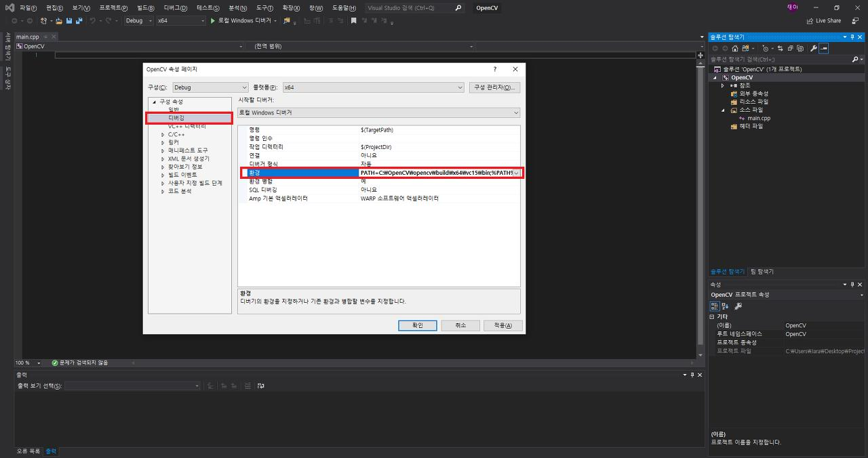Select 디버깅 in the property tree

[x=176, y=118]
